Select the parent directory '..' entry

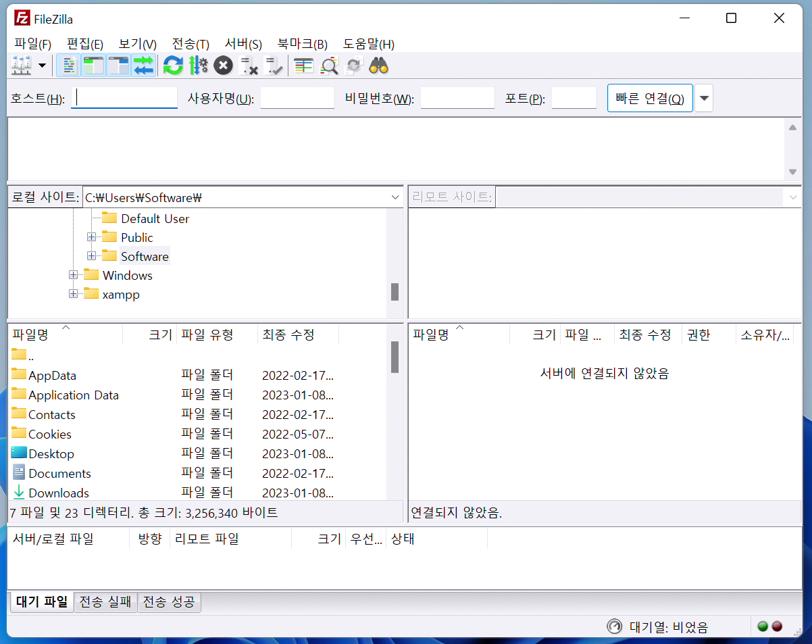point(197,355)
